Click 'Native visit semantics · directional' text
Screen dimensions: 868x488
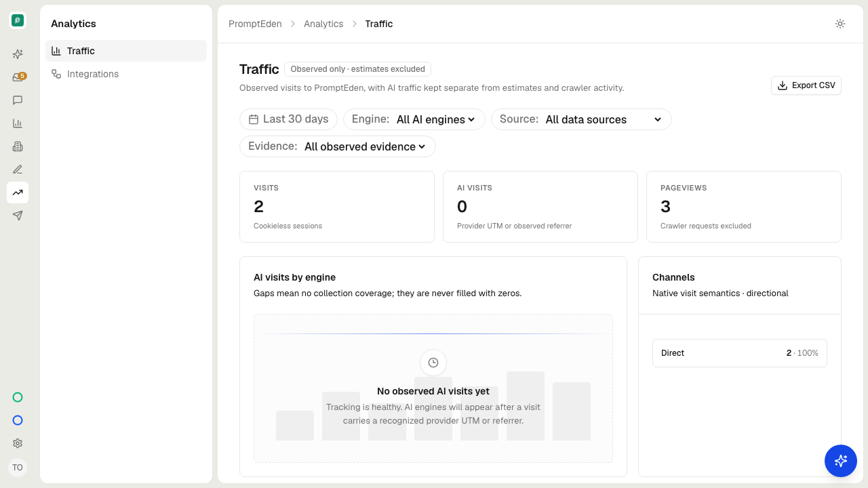pos(720,293)
